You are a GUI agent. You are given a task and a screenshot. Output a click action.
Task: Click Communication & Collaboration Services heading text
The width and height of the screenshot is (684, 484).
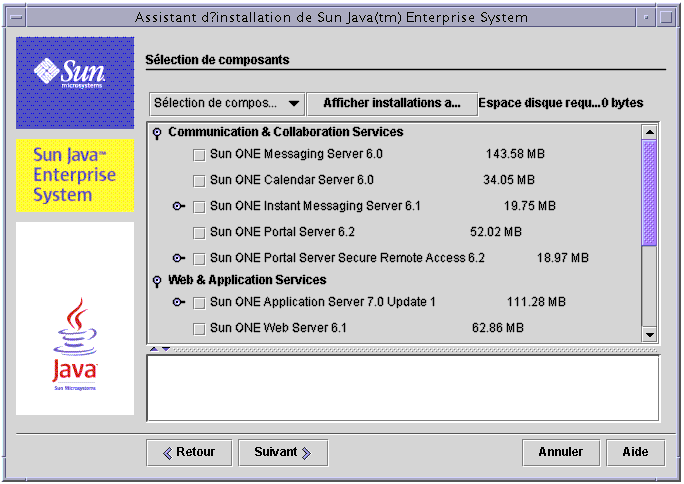286,132
